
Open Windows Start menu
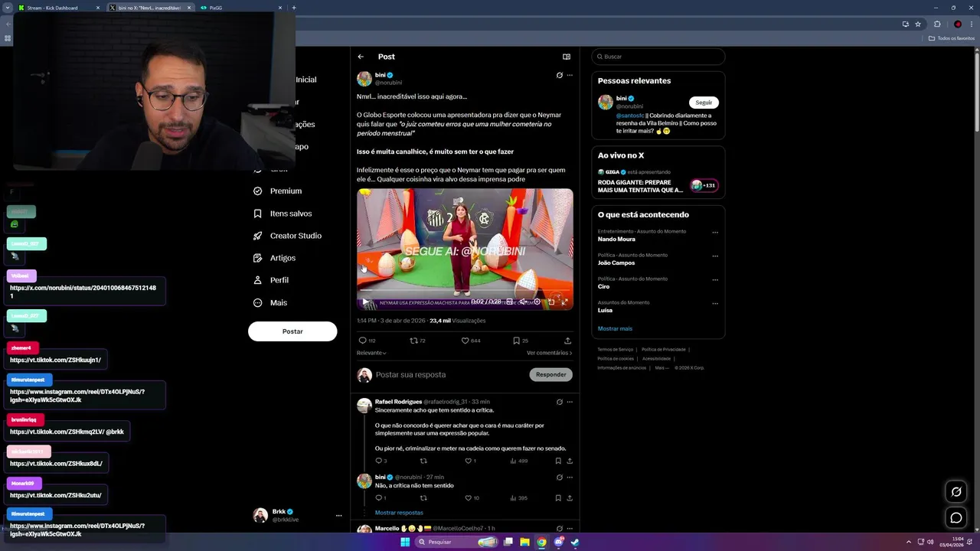coord(405,542)
